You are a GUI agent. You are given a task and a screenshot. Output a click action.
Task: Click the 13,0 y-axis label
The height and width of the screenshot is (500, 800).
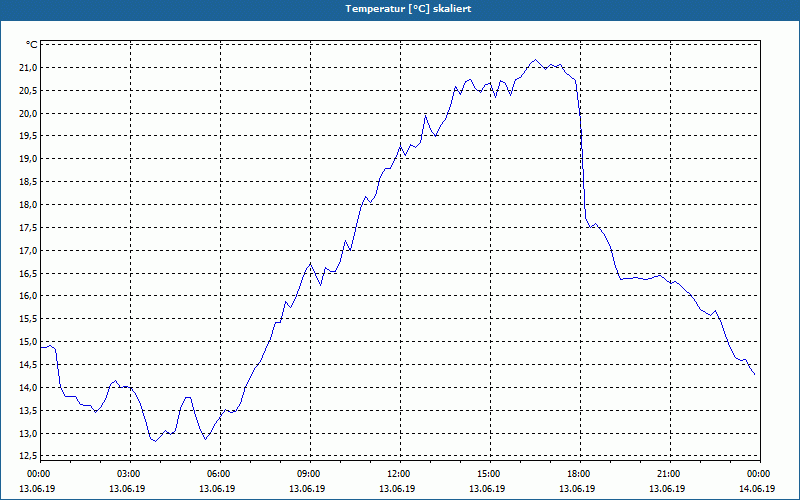pos(28,434)
